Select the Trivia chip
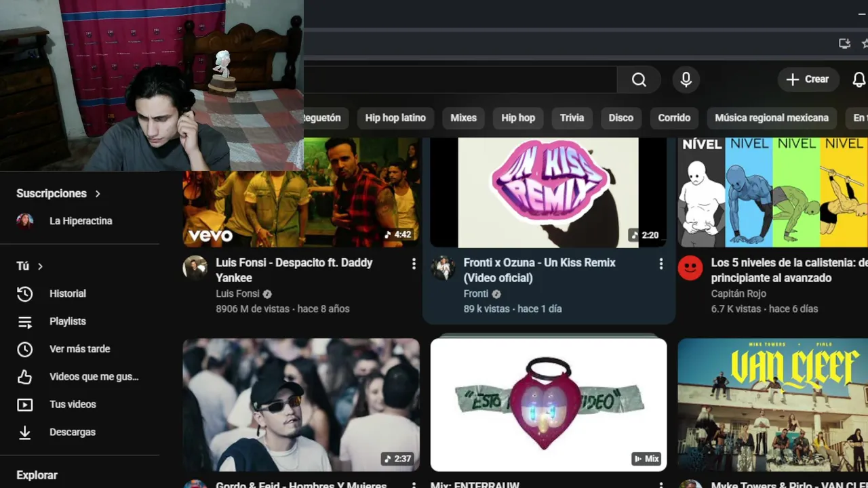 (572, 118)
